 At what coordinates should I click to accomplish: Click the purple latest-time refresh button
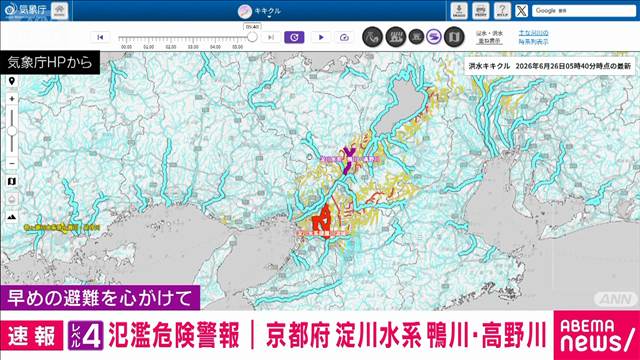click(294, 37)
